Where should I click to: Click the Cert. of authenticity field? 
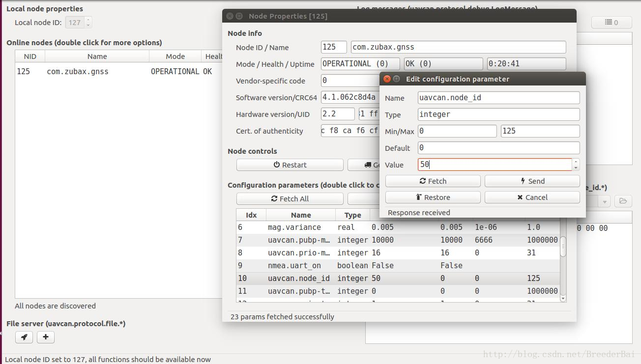point(350,130)
